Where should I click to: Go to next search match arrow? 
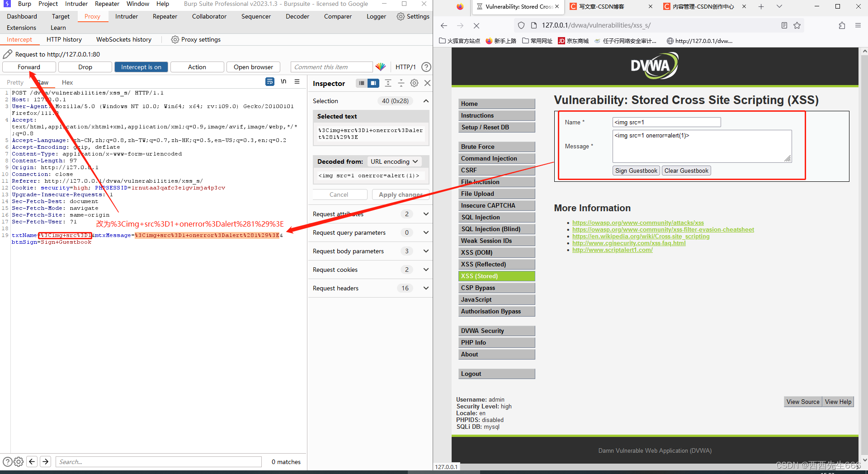[x=45, y=462]
